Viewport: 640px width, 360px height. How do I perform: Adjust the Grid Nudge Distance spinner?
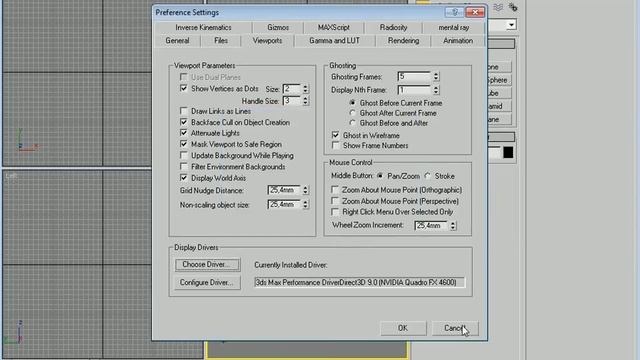click(x=305, y=190)
